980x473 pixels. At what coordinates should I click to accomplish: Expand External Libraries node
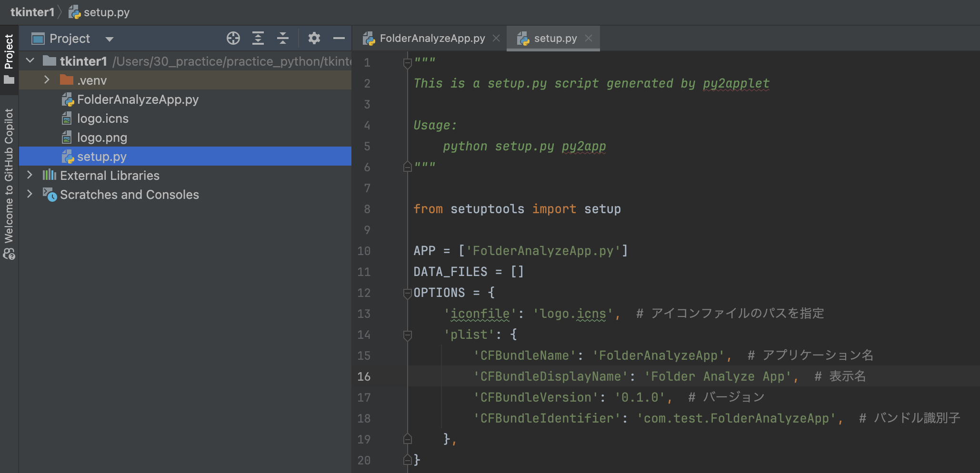pos(30,175)
